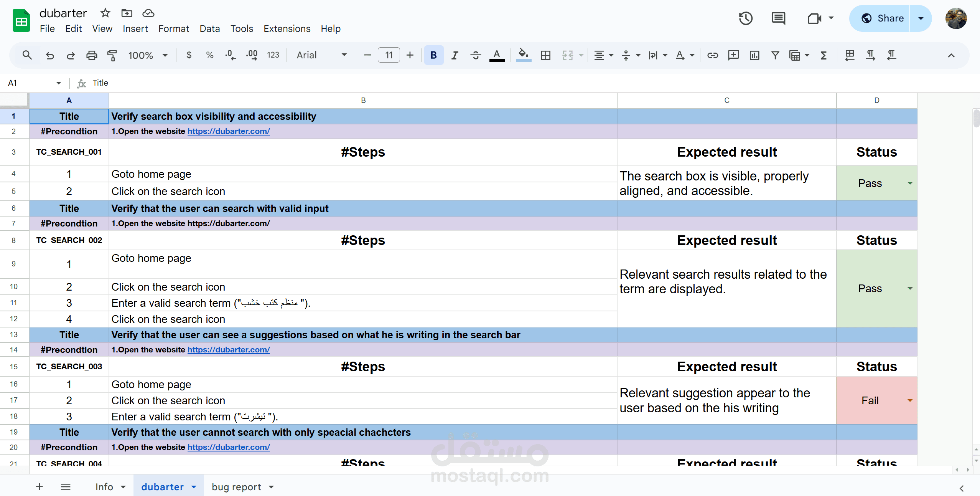Toggle italic formatting
This screenshot has width=980, height=496.
[455, 55]
